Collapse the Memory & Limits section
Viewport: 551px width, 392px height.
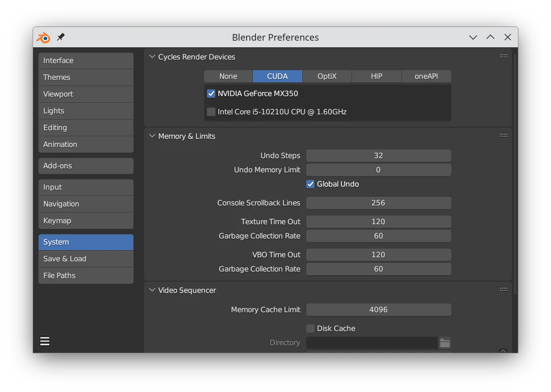pyautogui.click(x=152, y=136)
